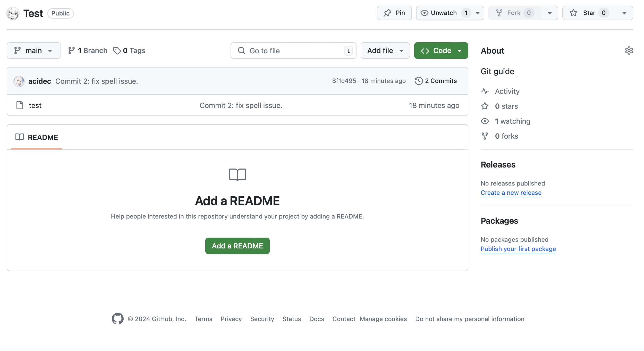
Task: Open the main branch selector
Action: click(x=34, y=51)
